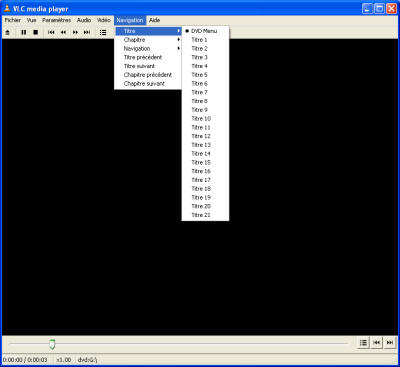
Task: Close the VLC media player window
Action: pyautogui.click(x=391, y=9)
